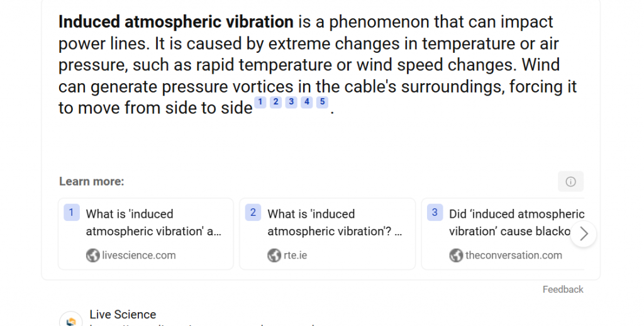Click citation superscript number 5

point(322,102)
